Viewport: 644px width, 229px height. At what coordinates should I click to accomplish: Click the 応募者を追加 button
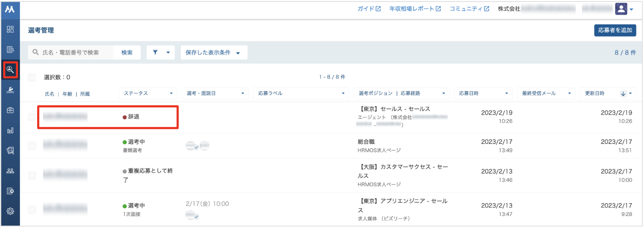click(x=615, y=30)
